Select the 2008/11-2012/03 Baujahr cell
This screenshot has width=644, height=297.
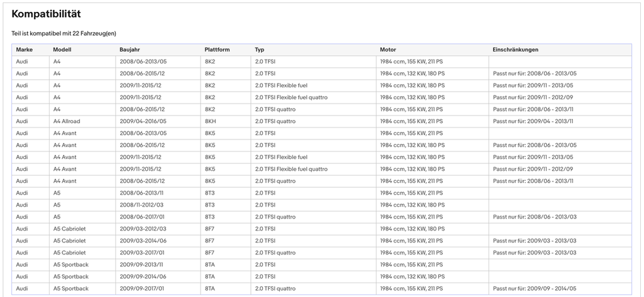tap(158, 205)
